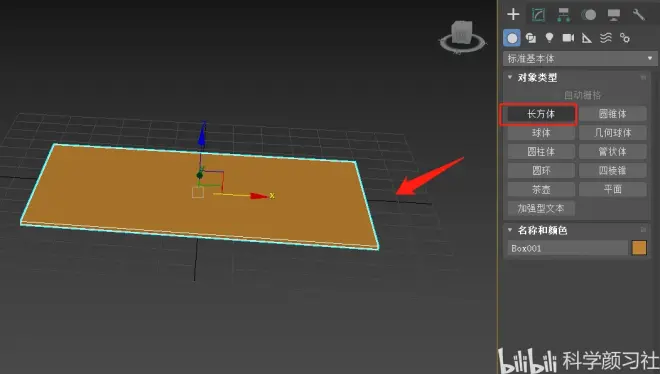Select the Shapes category icon
660x374 pixels.
(531, 38)
